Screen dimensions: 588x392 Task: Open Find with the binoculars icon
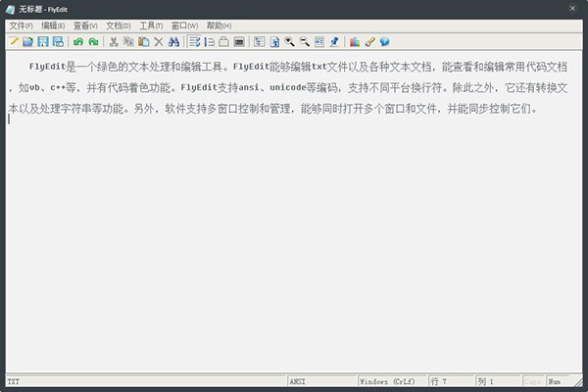click(x=173, y=41)
